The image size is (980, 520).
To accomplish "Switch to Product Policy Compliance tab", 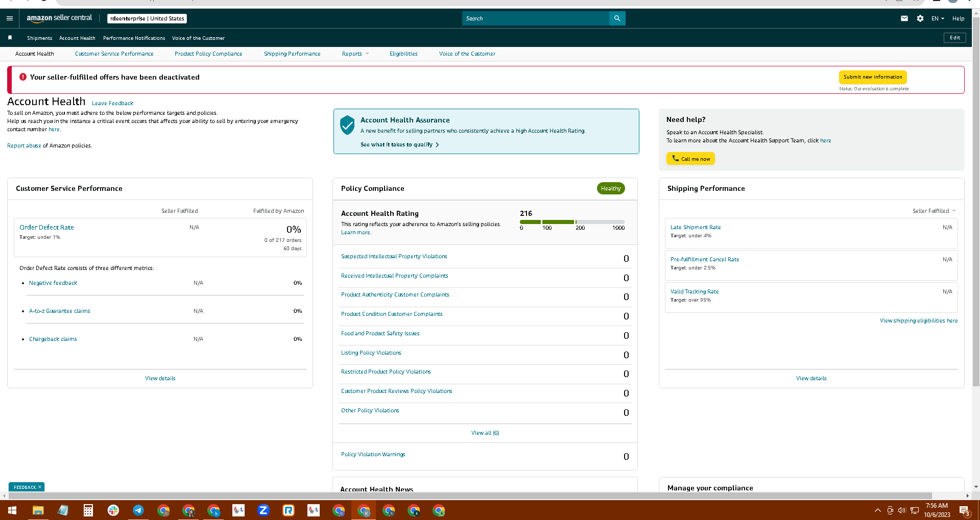I will [208, 54].
